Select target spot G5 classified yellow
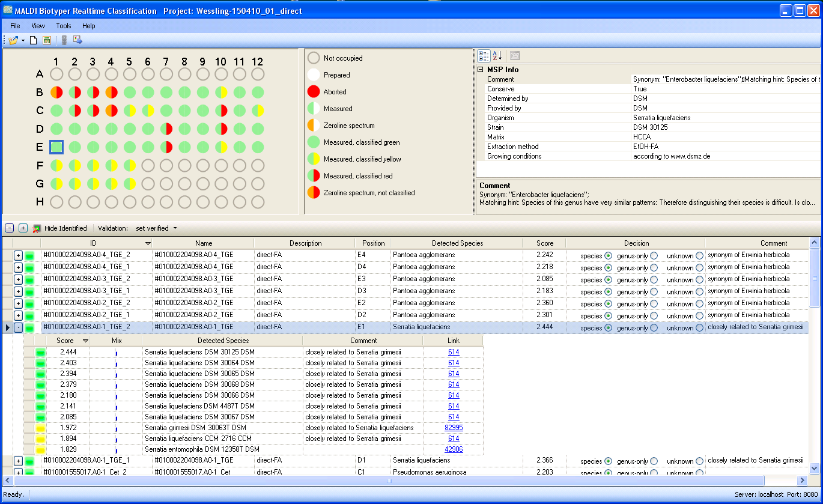 click(130, 184)
